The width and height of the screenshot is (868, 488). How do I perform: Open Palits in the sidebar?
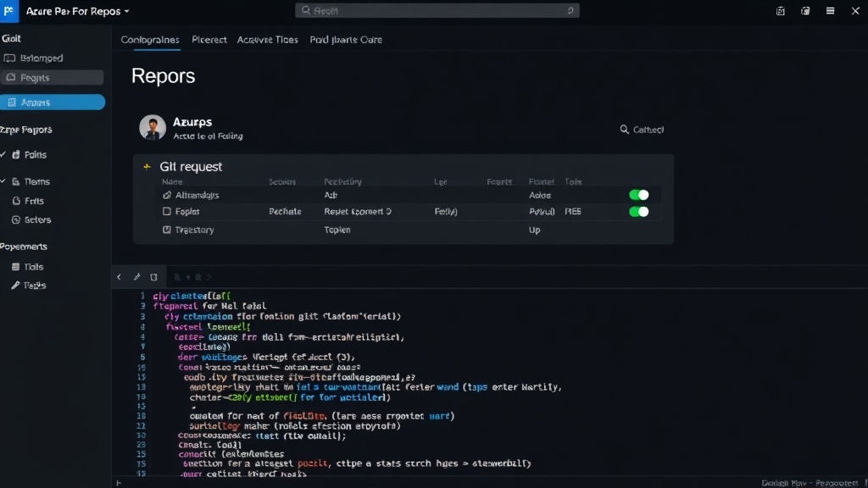36,155
